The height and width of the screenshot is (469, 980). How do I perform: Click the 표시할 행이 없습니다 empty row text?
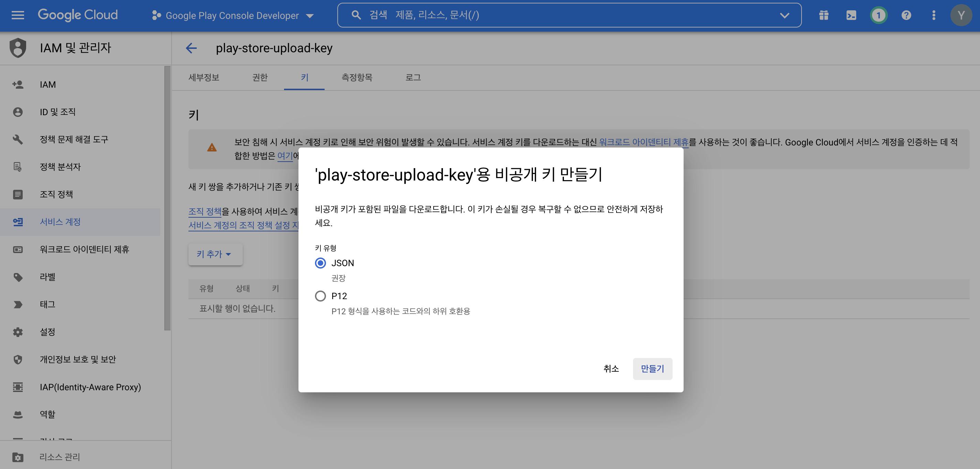(x=237, y=308)
